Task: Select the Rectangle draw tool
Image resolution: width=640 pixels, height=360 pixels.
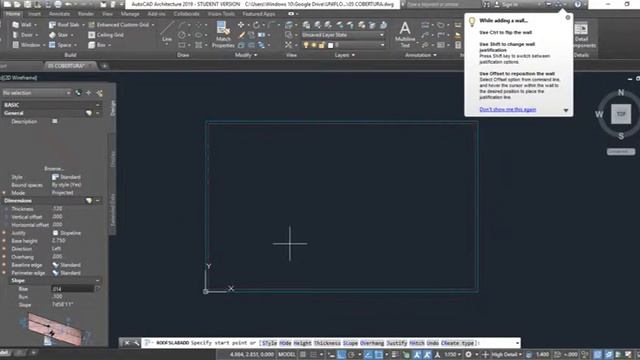Action: 182,45
